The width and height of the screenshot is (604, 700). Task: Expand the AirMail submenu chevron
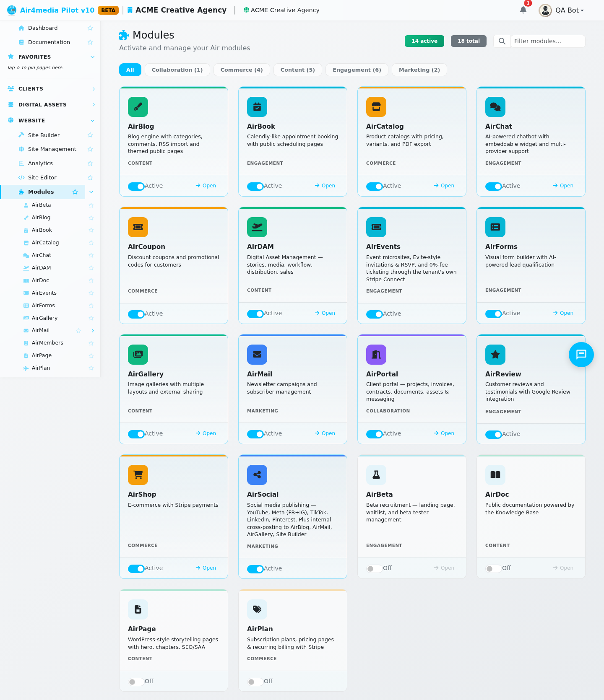(x=93, y=331)
